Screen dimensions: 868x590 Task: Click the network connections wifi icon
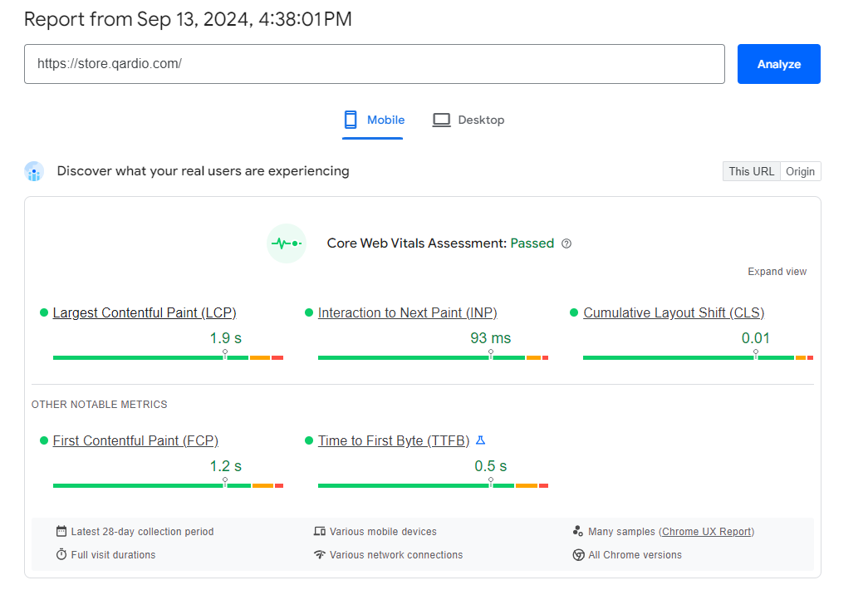tap(320, 555)
